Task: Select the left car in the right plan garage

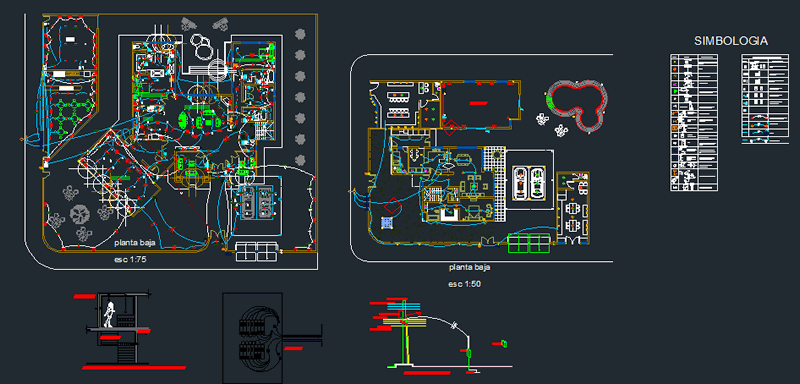Action: [x=520, y=183]
